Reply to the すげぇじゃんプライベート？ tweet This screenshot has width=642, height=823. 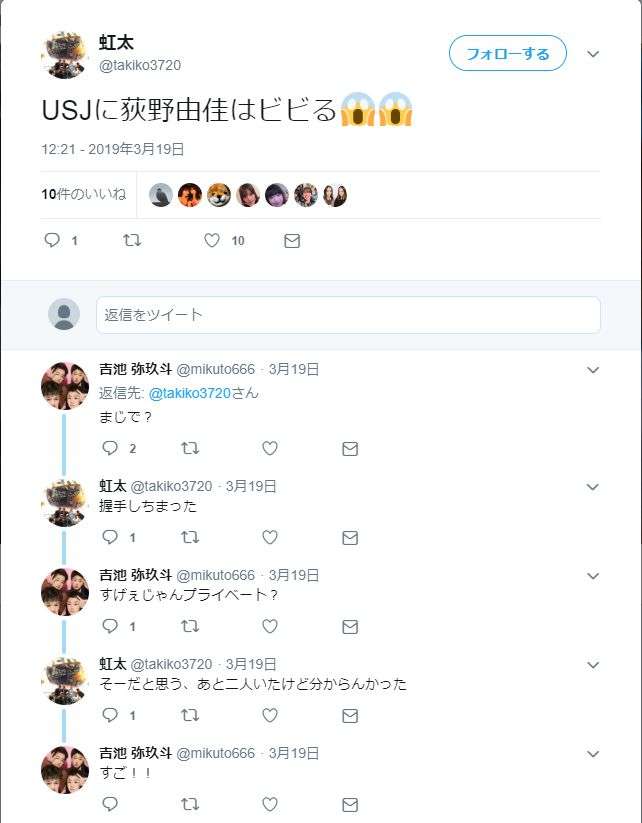click(x=110, y=626)
